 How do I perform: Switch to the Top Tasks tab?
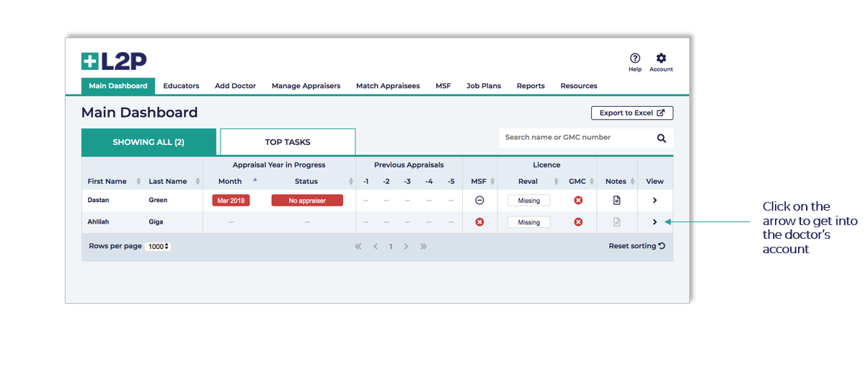tap(288, 142)
